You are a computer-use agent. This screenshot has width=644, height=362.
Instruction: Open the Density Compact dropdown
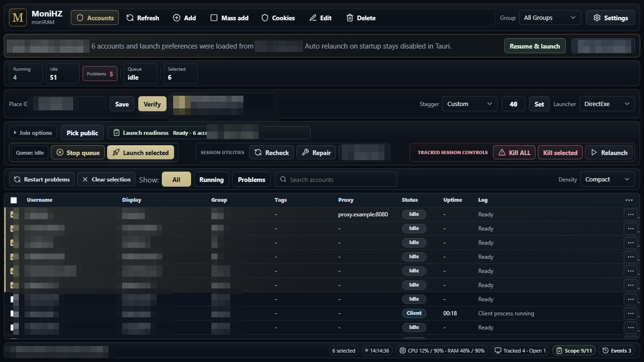click(x=607, y=180)
